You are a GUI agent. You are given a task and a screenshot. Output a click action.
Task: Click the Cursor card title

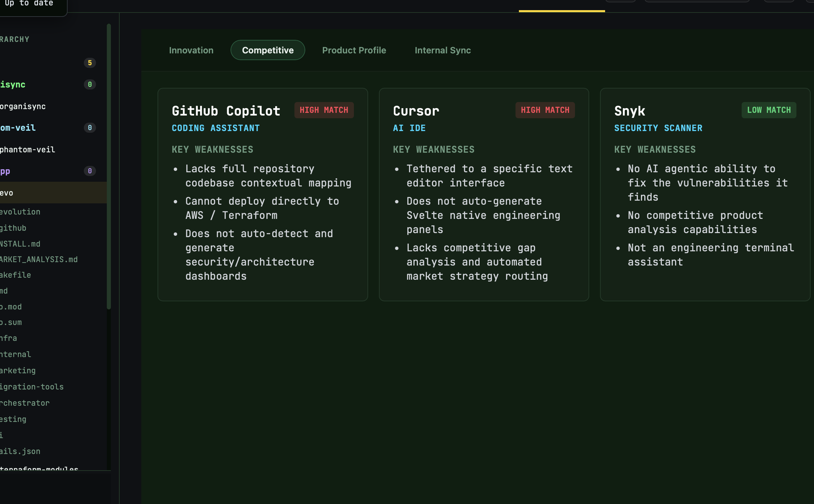tap(416, 111)
